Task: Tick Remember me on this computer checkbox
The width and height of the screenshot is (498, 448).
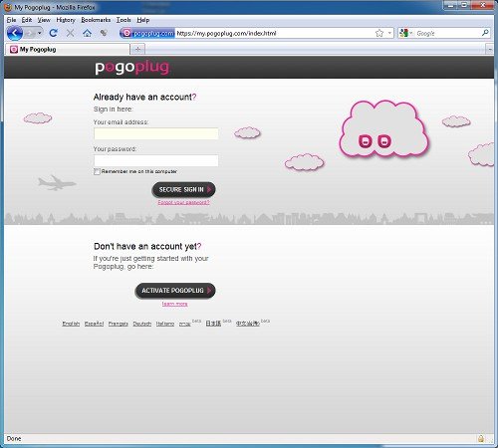Action: point(97,171)
